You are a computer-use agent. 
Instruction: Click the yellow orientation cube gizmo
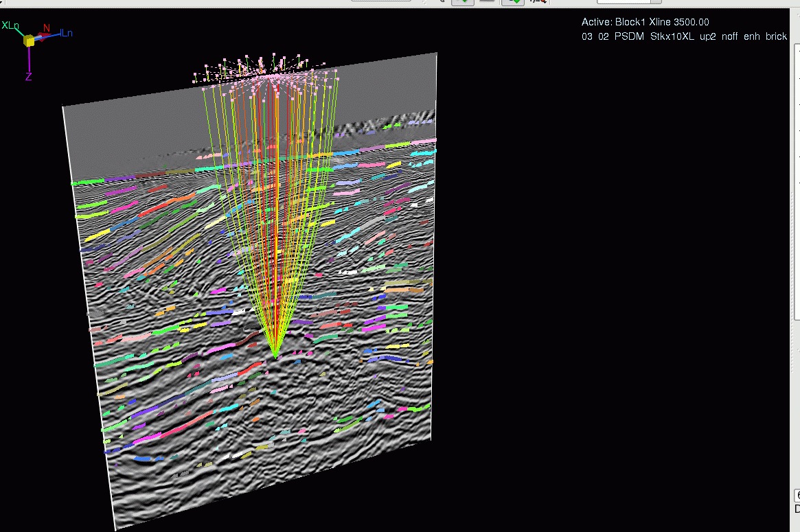[x=29, y=41]
